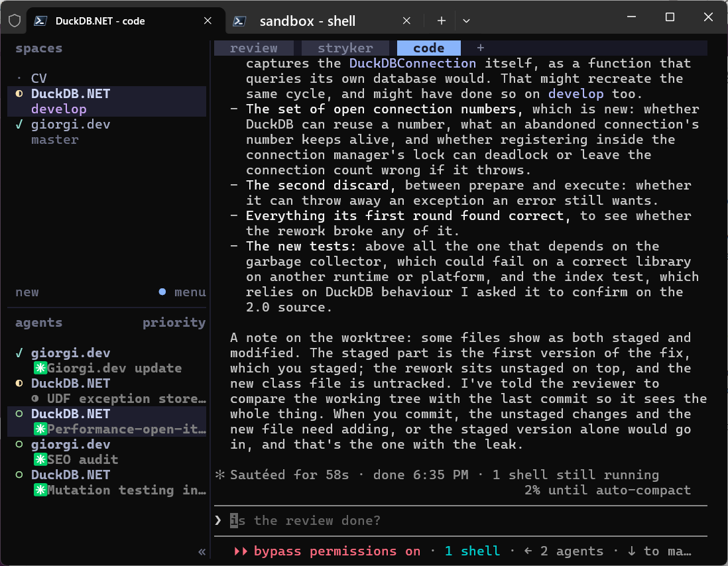Viewport: 728px width, 566px height.
Task: Click the blue dot beside menu
Action: (162, 292)
